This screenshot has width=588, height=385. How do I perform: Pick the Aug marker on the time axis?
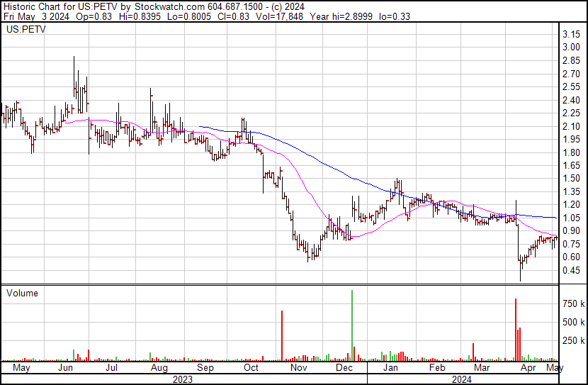click(x=159, y=369)
